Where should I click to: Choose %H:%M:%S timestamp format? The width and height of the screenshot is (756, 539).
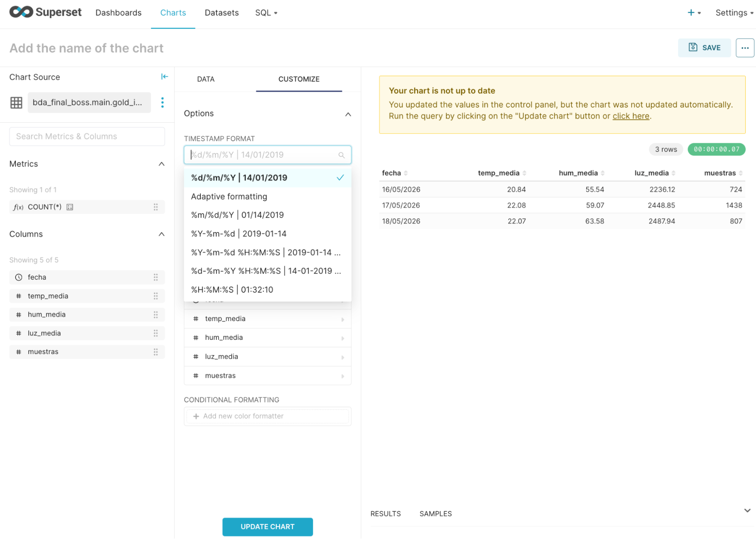coord(267,290)
